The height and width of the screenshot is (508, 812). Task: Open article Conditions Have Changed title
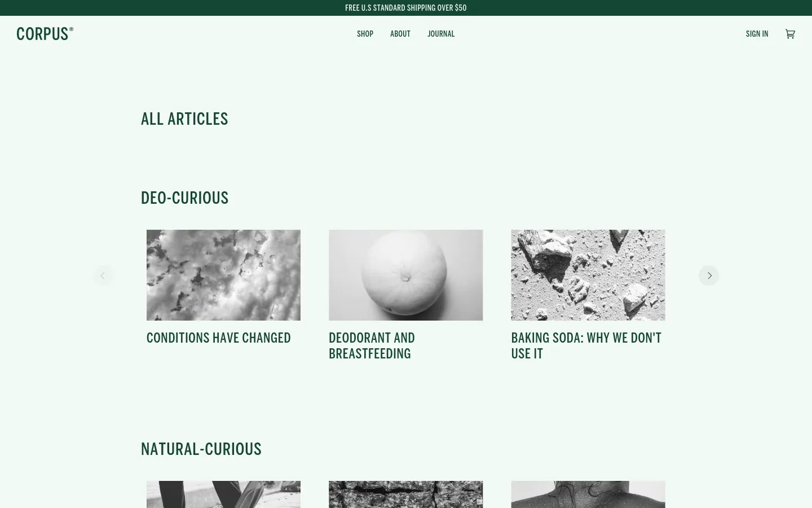coord(219,338)
